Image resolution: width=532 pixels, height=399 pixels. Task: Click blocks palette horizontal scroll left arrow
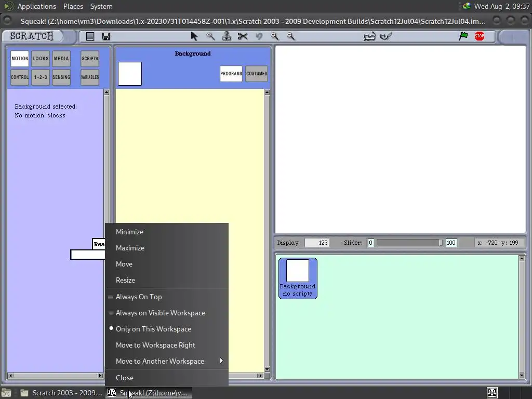(x=10, y=376)
